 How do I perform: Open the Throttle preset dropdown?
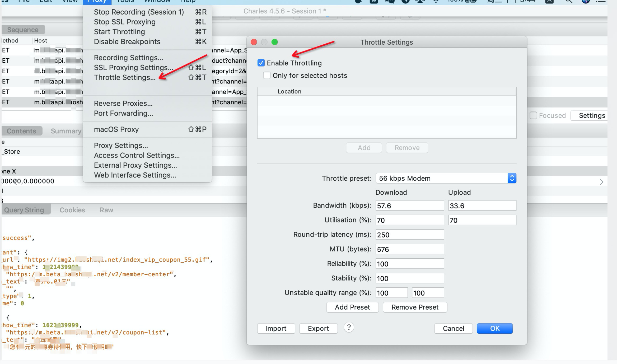coord(446,178)
